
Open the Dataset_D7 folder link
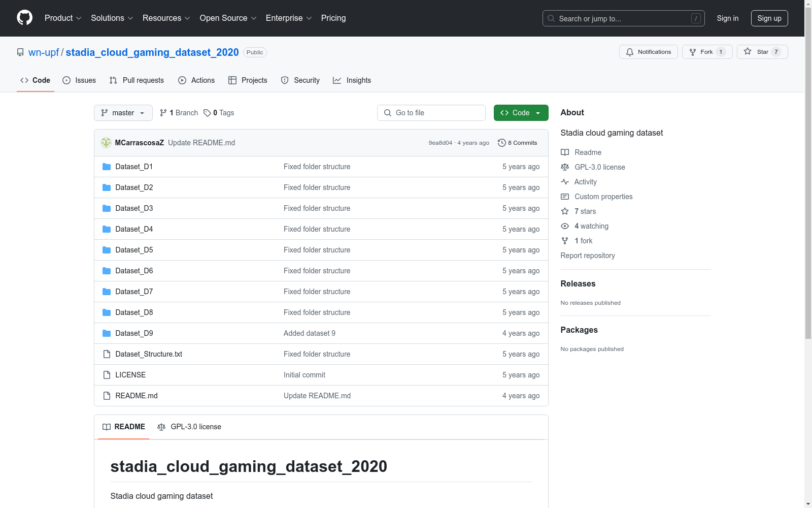click(x=134, y=292)
